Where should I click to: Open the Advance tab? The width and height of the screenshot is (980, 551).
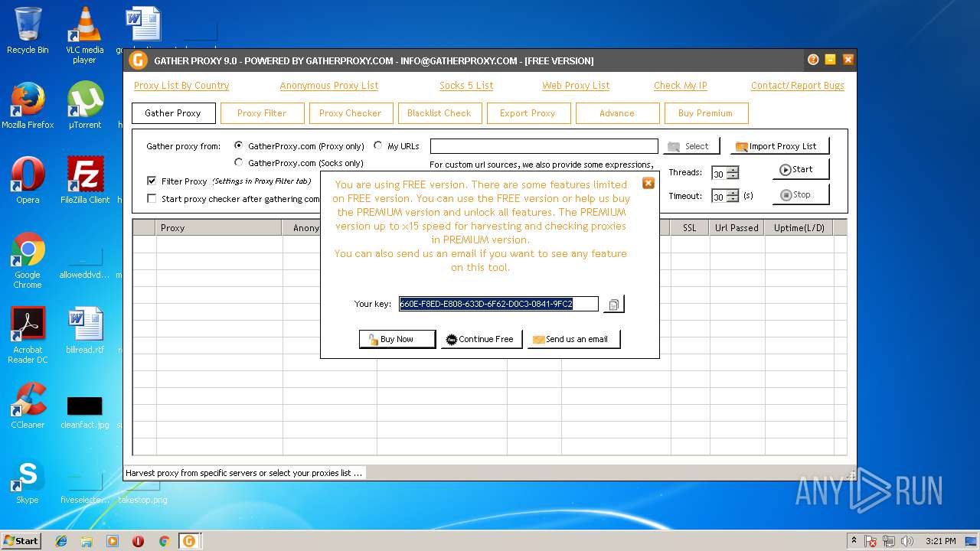pos(617,113)
